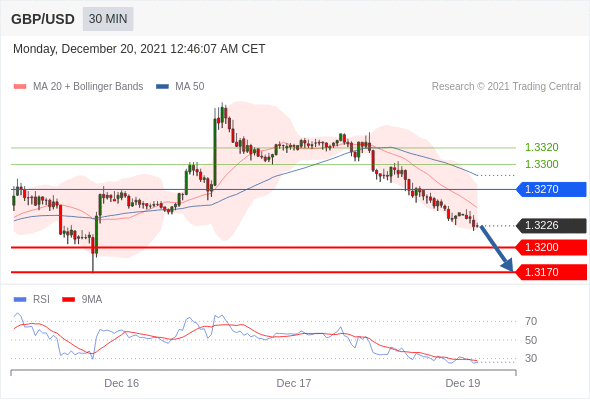Select the MA 50 legend swatch
590x400 pixels.
(x=162, y=87)
